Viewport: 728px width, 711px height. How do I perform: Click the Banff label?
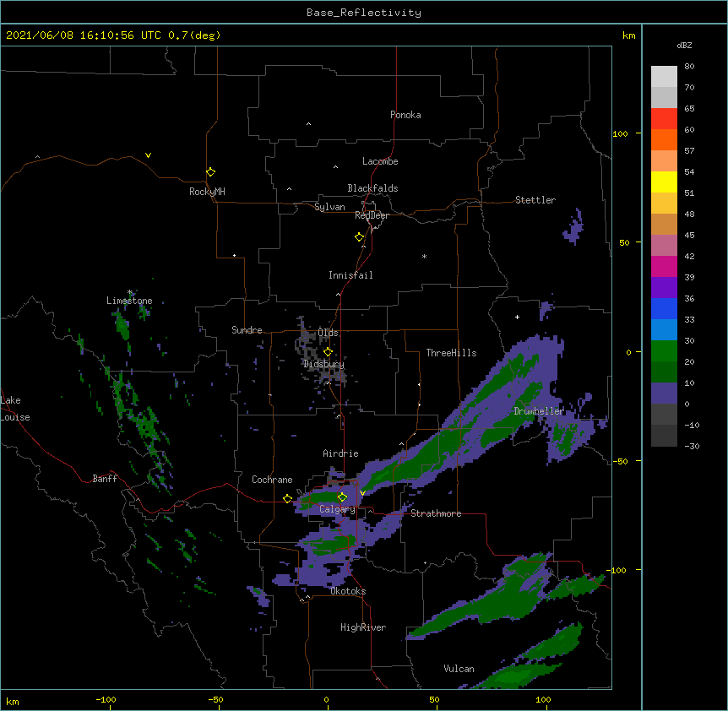105,479
